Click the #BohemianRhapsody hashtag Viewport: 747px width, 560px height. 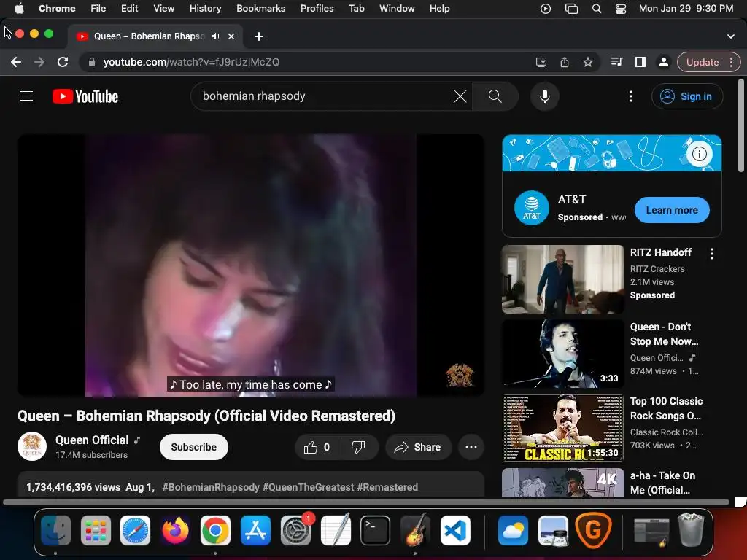click(211, 487)
